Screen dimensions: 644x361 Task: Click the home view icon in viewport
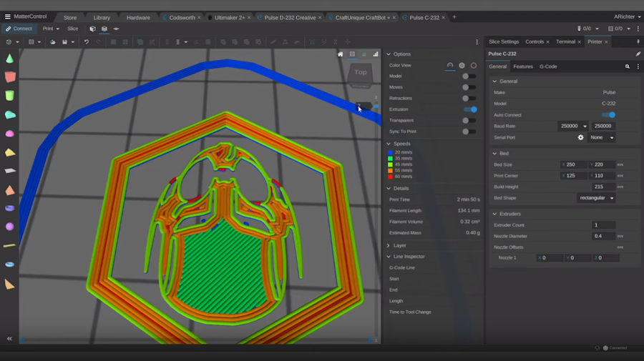(x=341, y=54)
